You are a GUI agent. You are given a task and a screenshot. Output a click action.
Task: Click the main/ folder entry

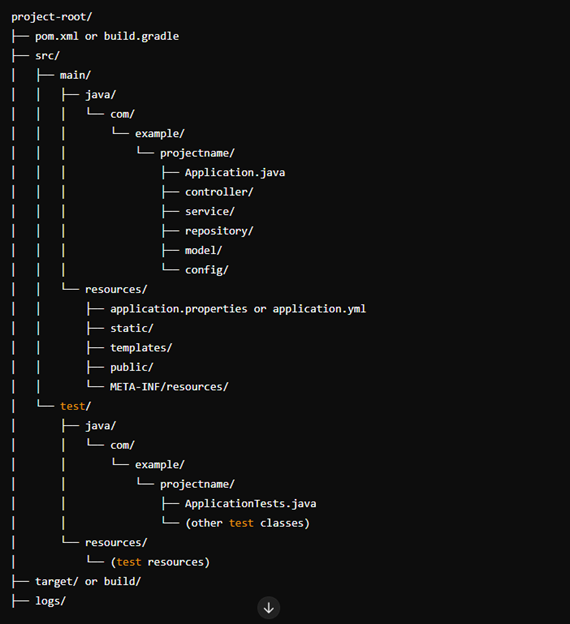click(75, 75)
